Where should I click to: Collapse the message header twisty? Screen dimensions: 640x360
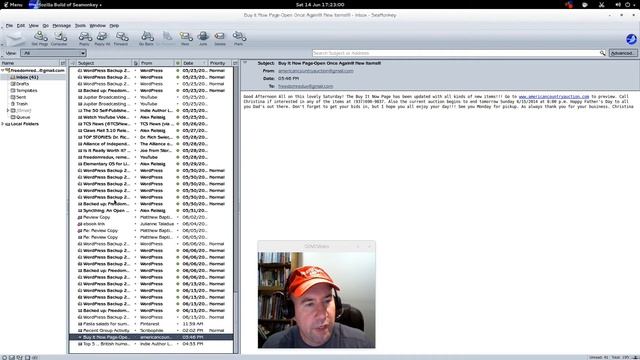[245, 63]
